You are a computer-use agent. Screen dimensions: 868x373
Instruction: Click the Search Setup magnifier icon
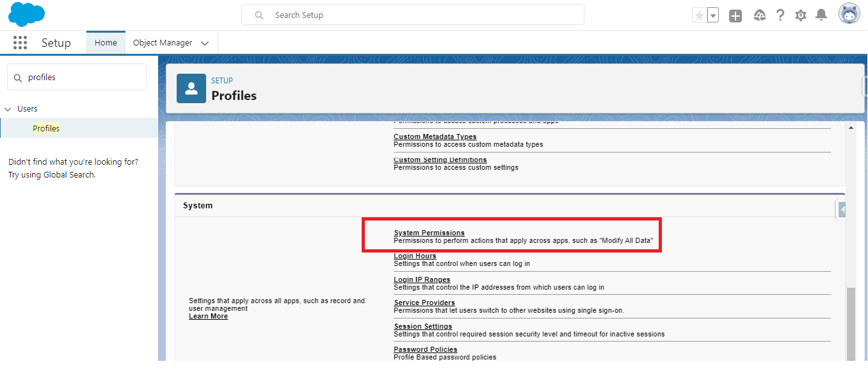[x=259, y=15]
